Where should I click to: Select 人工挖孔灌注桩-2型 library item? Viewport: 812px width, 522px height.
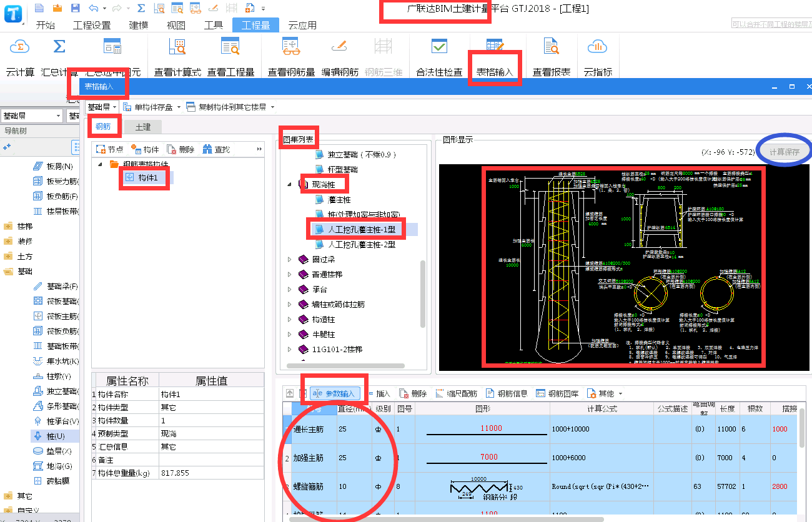click(x=362, y=245)
